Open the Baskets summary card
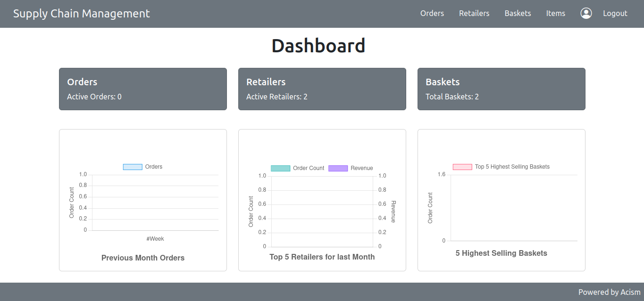This screenshot has height=301, width=644. (x=502, y=89)
